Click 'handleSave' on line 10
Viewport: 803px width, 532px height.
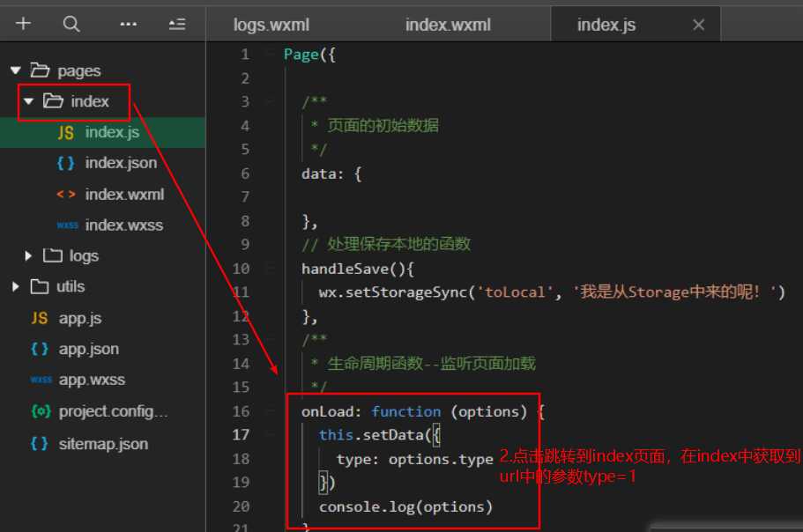346,269
